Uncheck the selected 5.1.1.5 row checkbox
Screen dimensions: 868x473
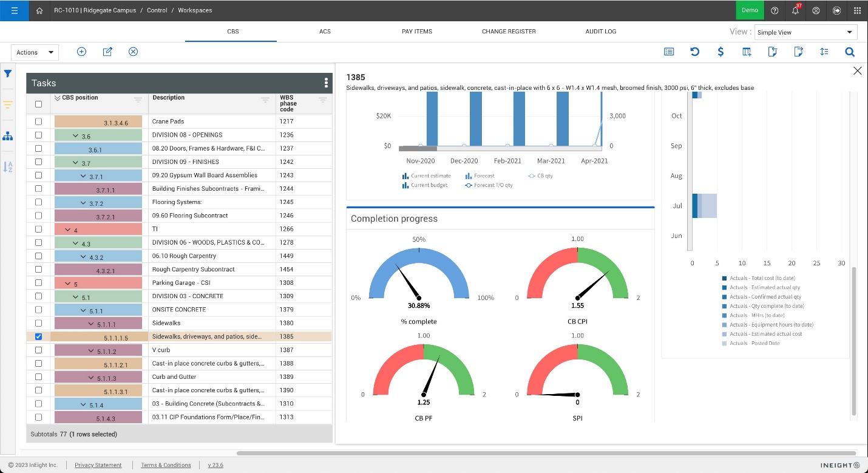coord(39,336)
